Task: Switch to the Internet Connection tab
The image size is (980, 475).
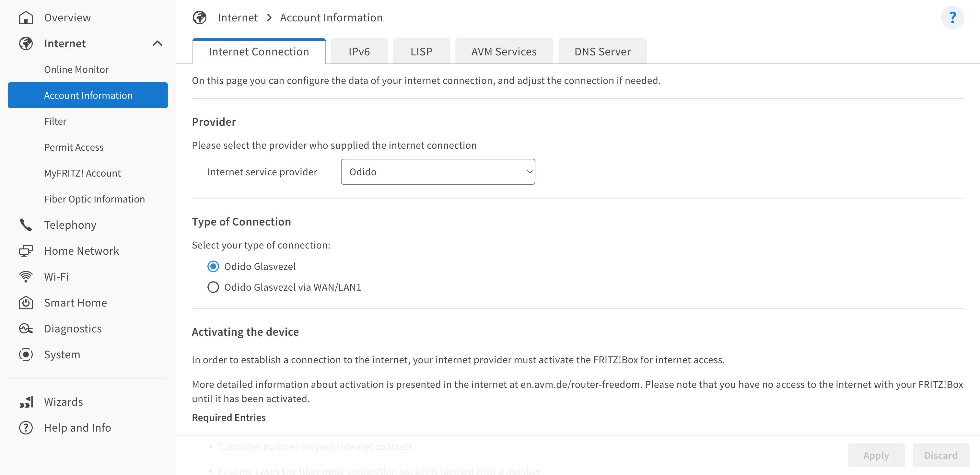Action: pos(259,51)
